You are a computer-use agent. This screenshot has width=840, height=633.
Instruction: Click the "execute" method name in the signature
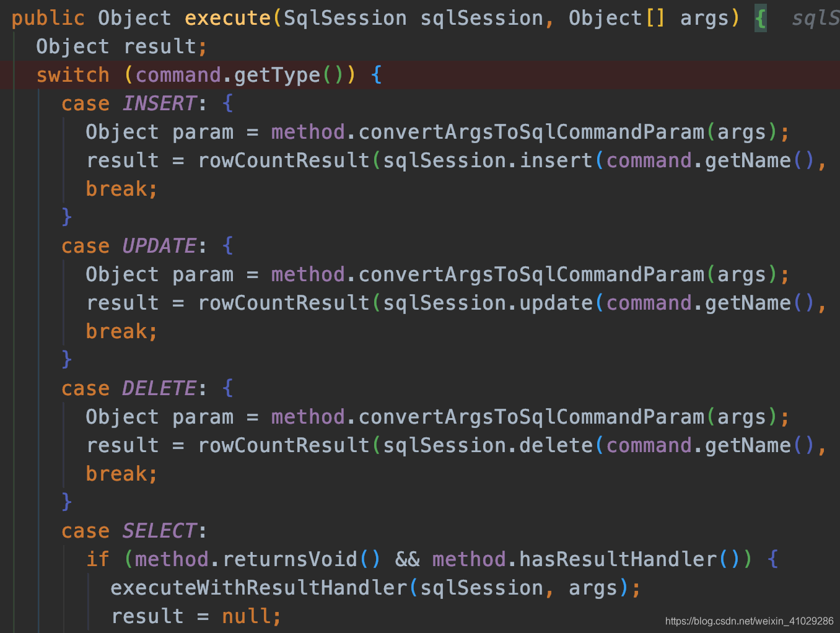[228, 19]
